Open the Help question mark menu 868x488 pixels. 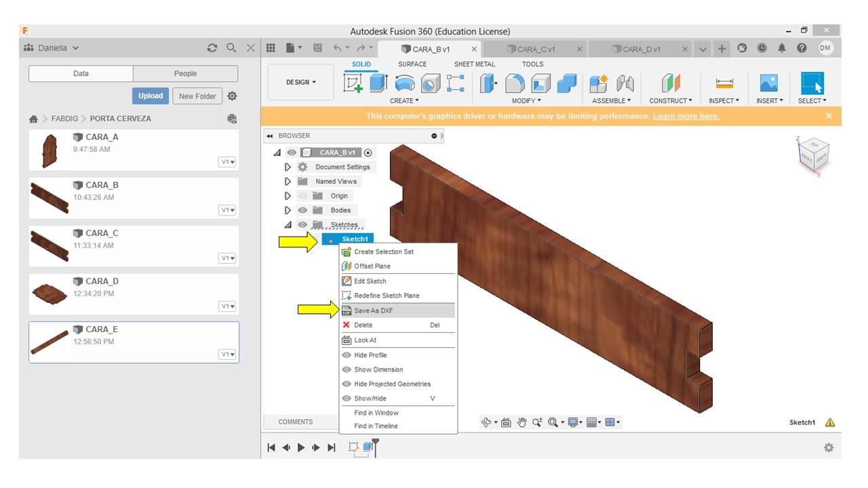802,48
